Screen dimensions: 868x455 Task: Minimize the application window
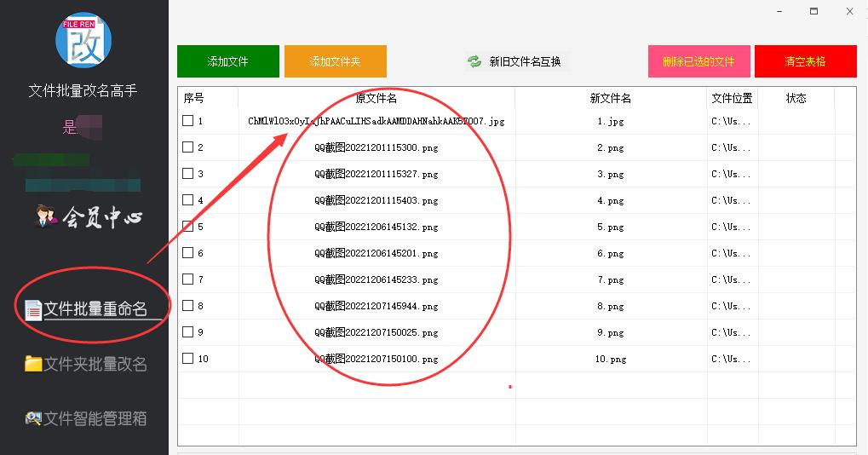pos(779,11)
